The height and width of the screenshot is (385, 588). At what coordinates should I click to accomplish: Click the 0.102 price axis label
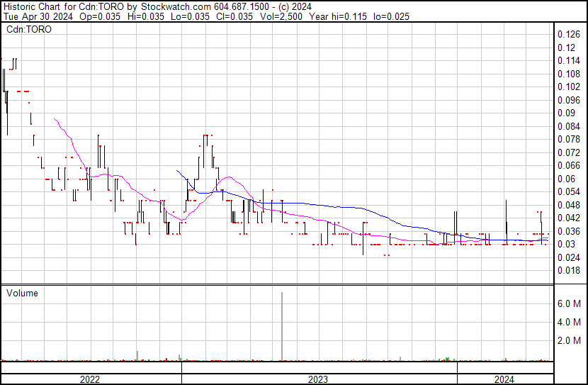click(569, 87)
